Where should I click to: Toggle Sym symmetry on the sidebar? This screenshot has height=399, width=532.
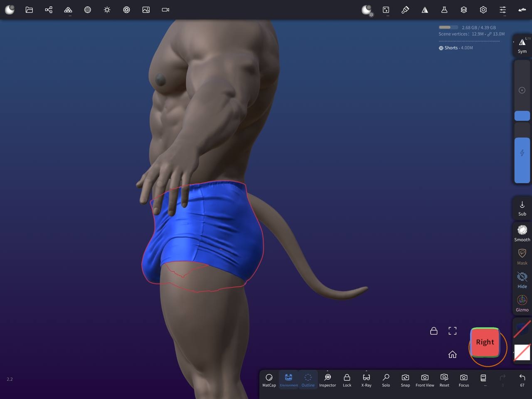[x=522, y=45]
